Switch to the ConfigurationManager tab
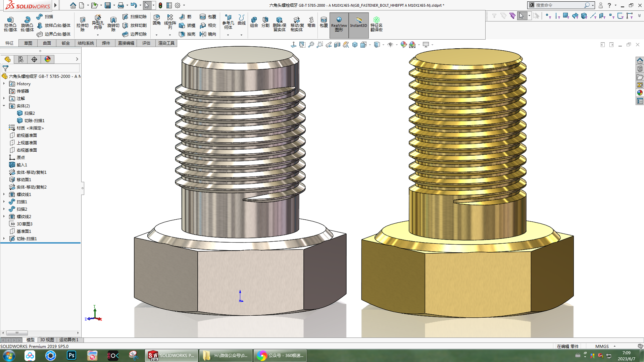 pyautogui.click(x=21, y=59)
